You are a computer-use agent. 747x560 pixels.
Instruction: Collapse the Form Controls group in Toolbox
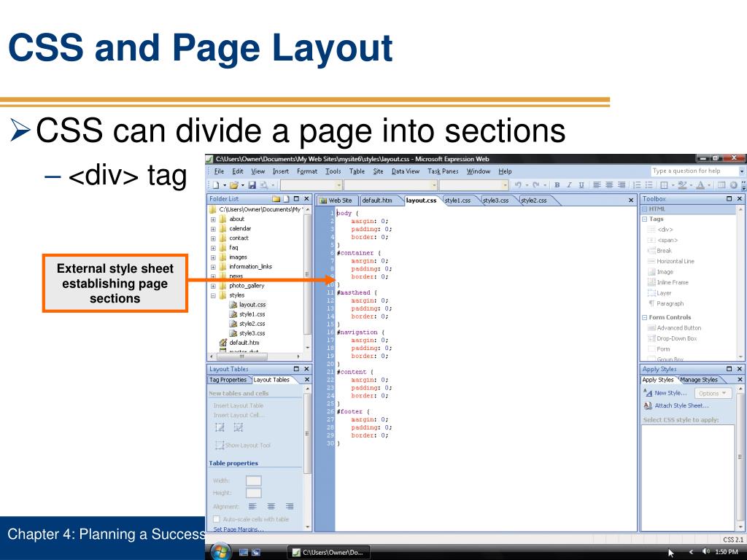click(645, 317)
